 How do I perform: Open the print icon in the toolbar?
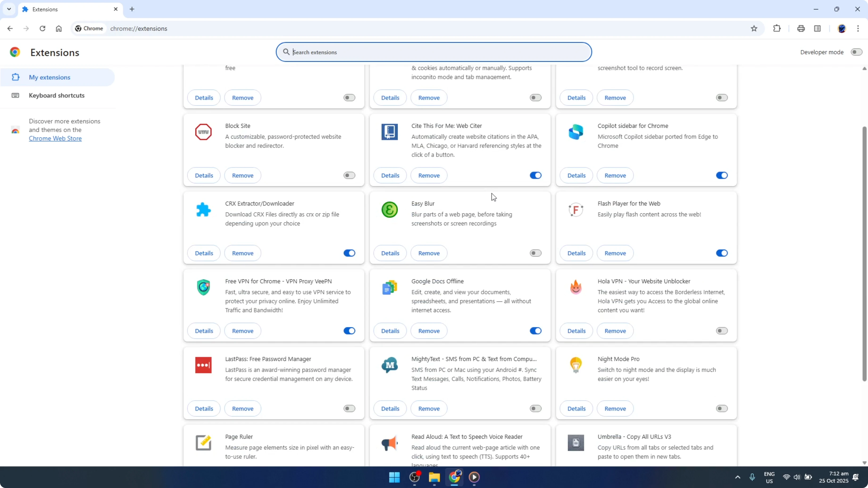click(x=801, y=28)
